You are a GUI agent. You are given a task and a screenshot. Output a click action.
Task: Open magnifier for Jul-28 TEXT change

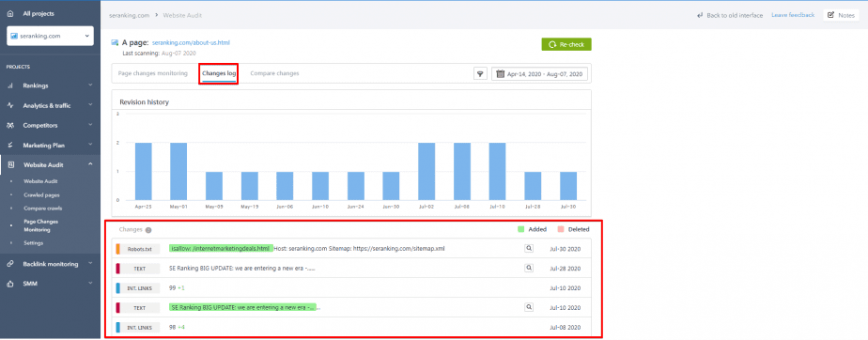[529, 268]
